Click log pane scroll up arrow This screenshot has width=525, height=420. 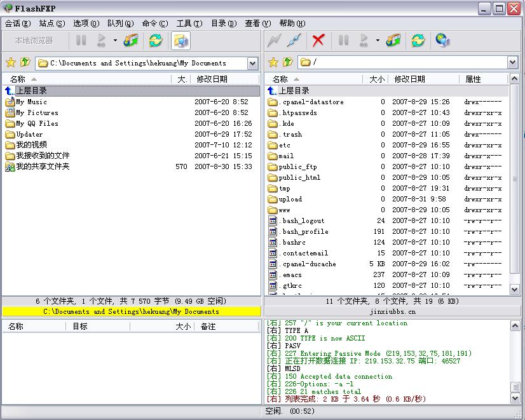(515, 325)
